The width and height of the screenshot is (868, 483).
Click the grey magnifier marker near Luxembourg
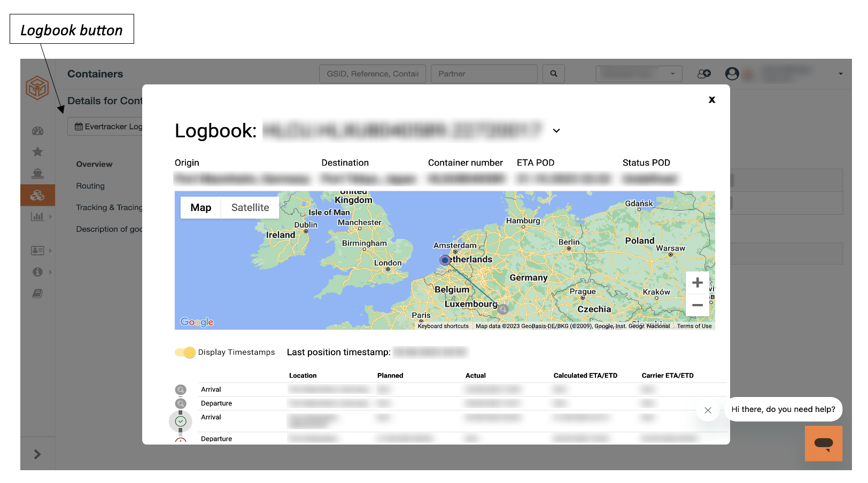(503, 309)
